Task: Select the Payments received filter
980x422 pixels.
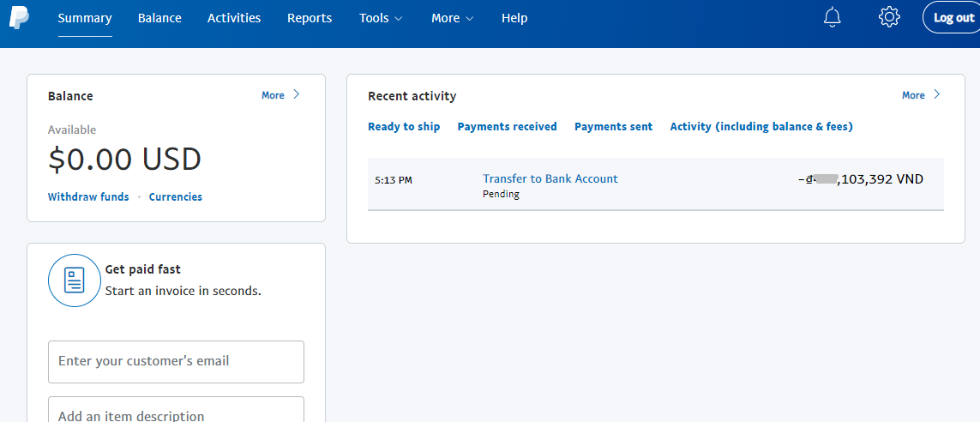Action: click(507, 127)
